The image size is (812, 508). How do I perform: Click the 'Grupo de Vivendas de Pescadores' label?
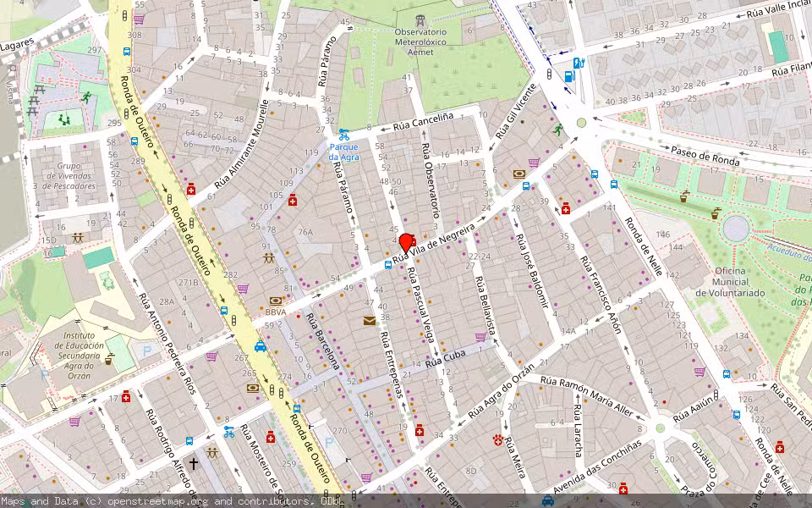click(x=67, y=176)
